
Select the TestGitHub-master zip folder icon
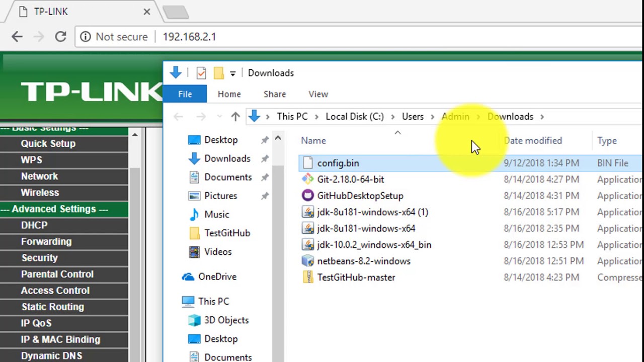[x=308, y=278]
